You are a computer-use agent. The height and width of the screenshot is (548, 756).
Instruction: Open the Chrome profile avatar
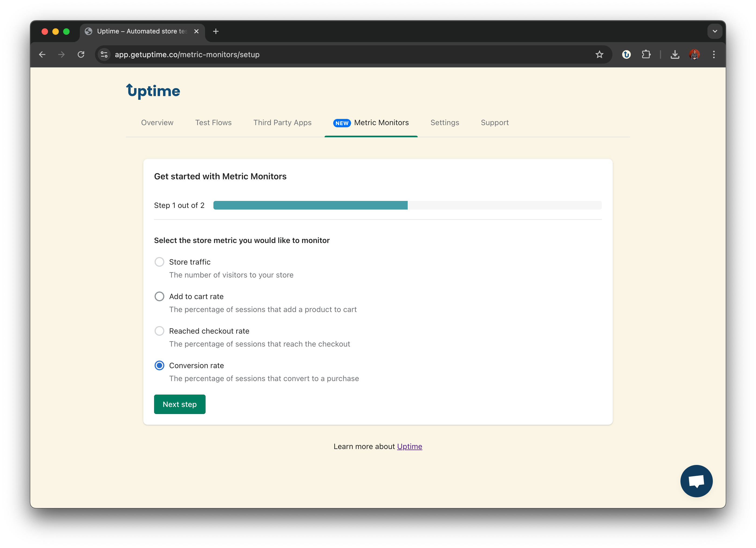[694, 54]
